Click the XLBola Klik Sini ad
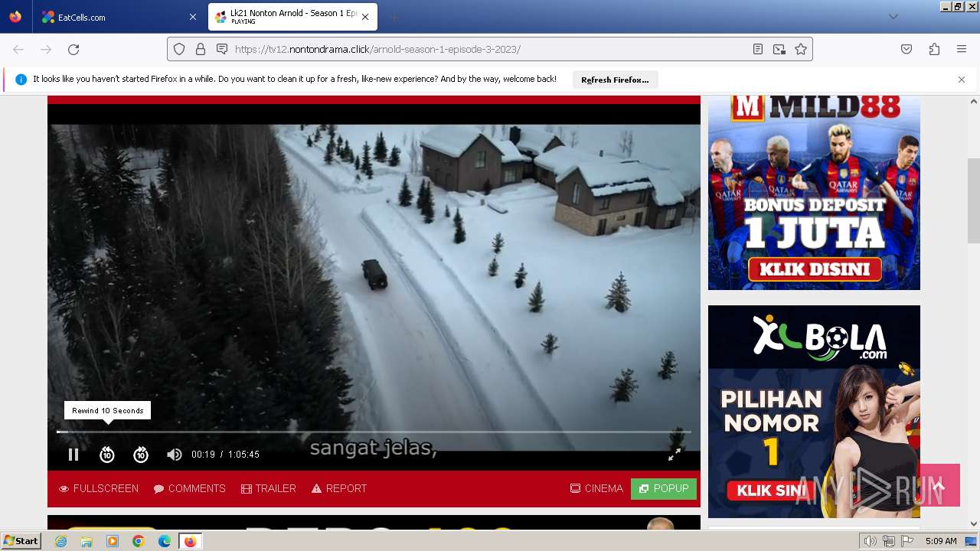Image resolution: width=980 pixels, height=551 pixels. 814,412
